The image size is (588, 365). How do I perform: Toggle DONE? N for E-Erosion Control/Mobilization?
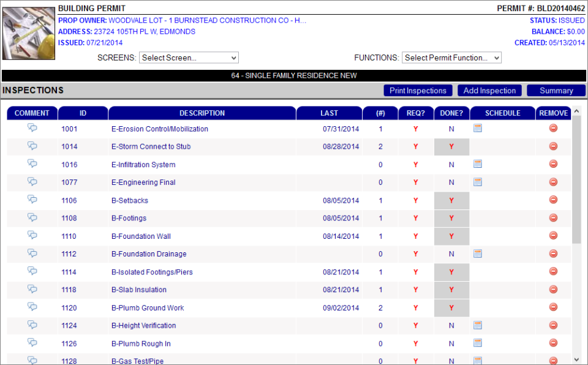pos(451,129)
